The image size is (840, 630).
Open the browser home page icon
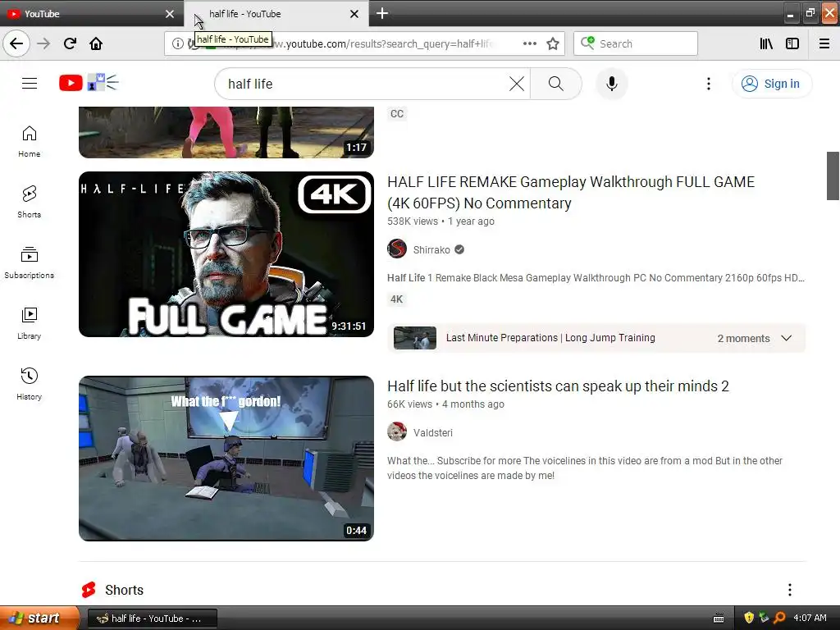point(96,43)
